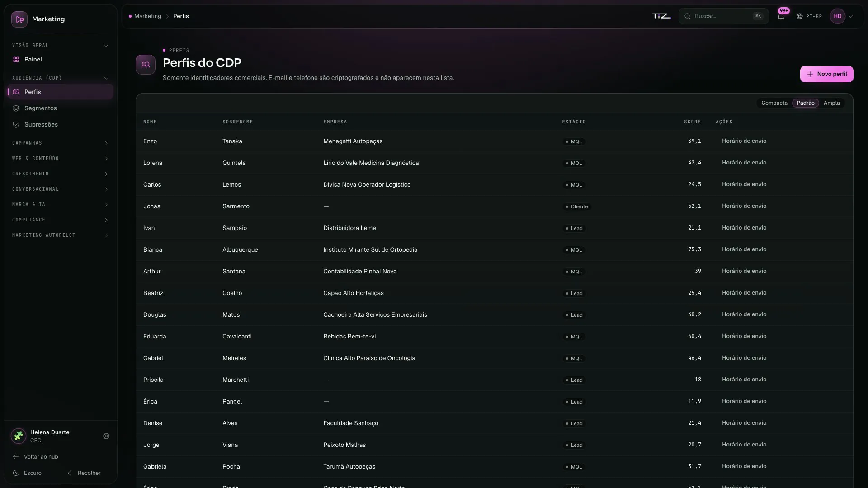Click the settings gear beside Helena Duarte

106,436
